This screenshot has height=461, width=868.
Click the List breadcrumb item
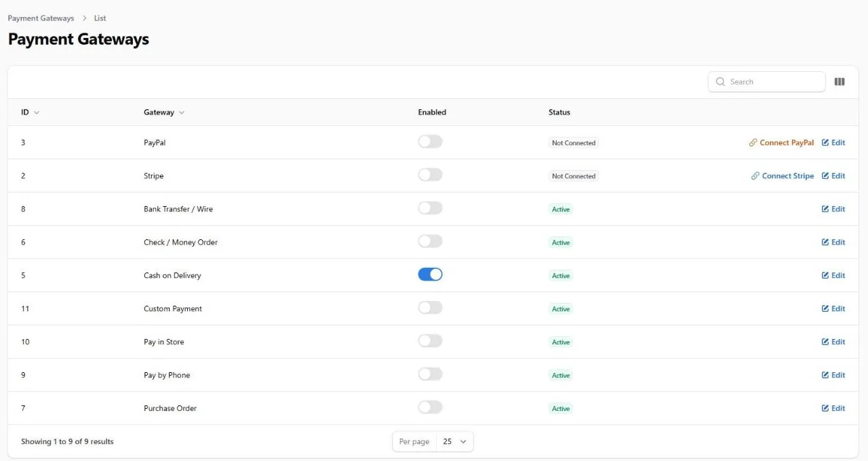tap(100, 18)
